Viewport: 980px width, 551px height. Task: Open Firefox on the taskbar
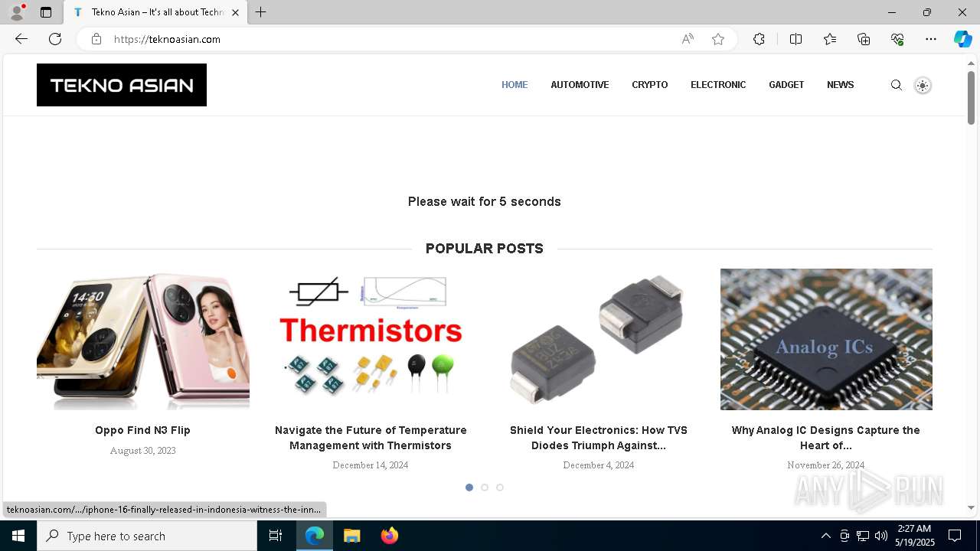389,536
